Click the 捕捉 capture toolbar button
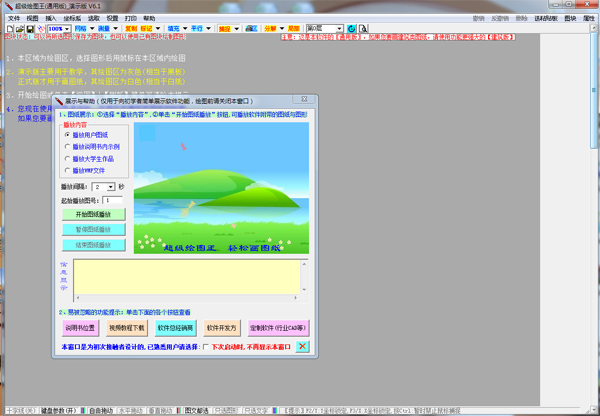 (225, 29)
